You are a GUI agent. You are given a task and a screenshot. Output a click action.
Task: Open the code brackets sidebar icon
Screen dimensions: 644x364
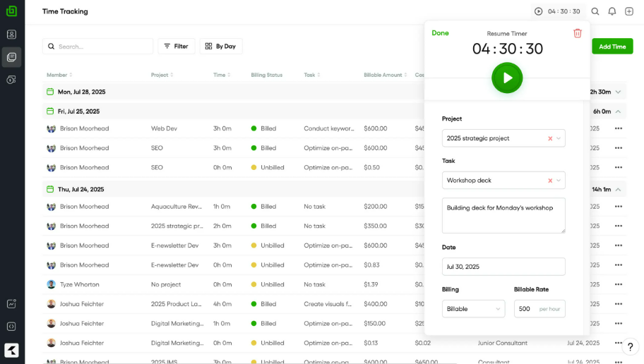11,326
